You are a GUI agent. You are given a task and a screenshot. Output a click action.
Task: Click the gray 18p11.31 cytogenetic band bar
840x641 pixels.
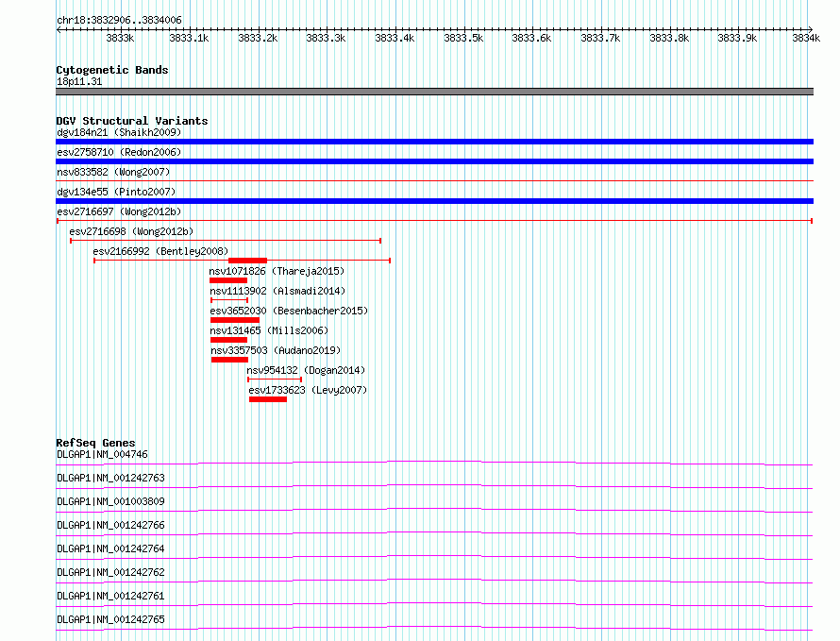434,92
